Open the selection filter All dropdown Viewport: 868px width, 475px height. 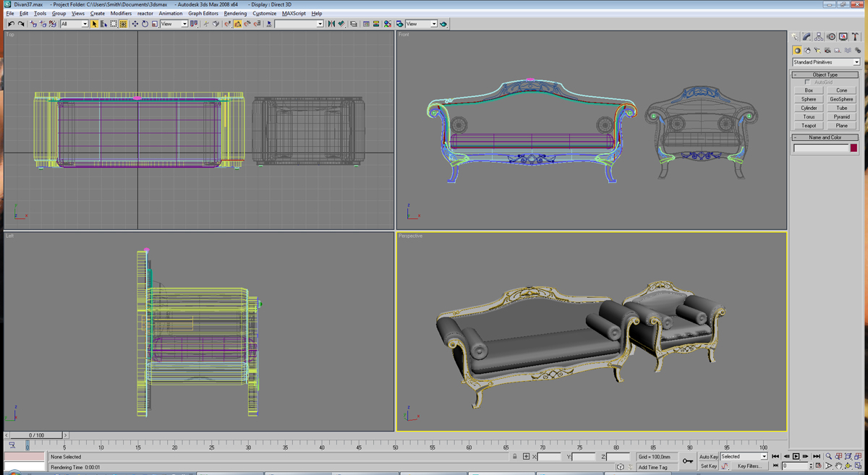coord(74,24)
